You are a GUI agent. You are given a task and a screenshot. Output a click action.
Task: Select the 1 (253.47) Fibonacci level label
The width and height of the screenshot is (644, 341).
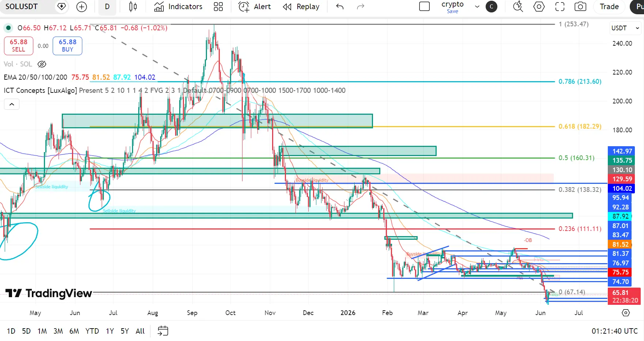point(573,24)
